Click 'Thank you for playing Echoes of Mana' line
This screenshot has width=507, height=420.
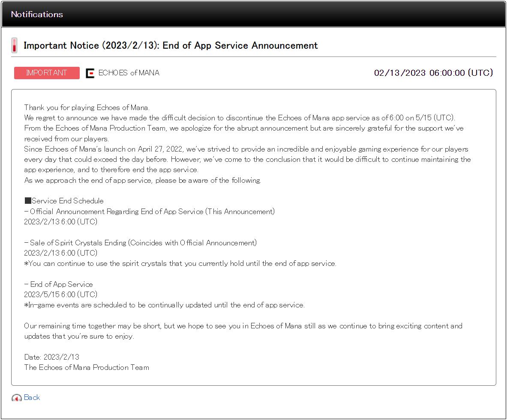(87, 107)
